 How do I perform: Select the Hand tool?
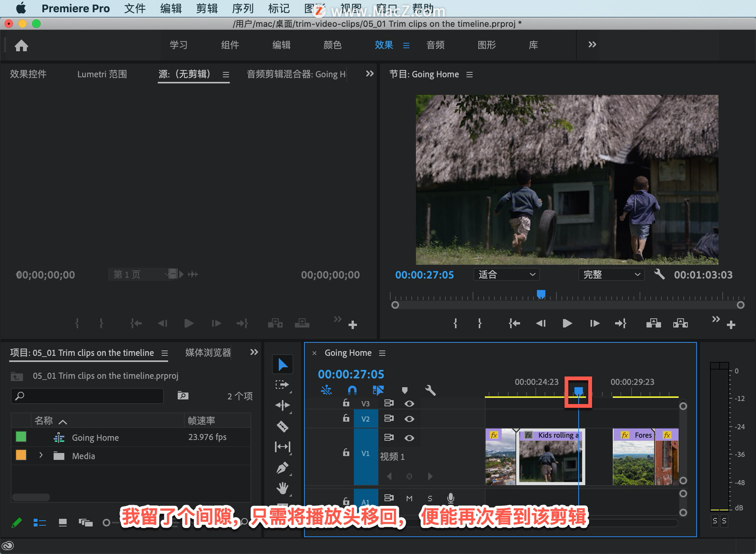point(282,488)
